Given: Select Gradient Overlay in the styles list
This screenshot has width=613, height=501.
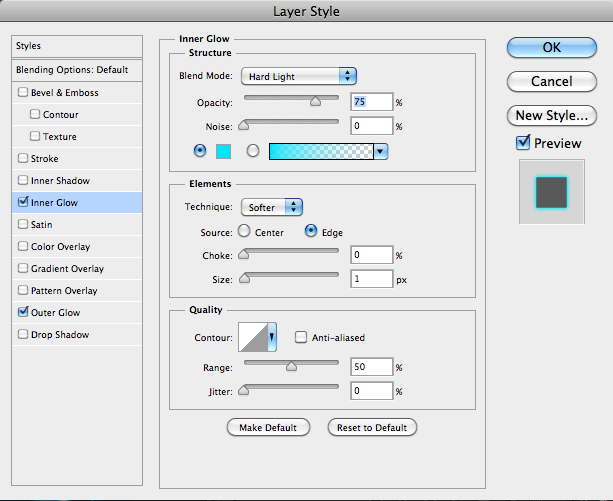Looking at the screenshot, I should pyautogui.click(x=67, y=269).
